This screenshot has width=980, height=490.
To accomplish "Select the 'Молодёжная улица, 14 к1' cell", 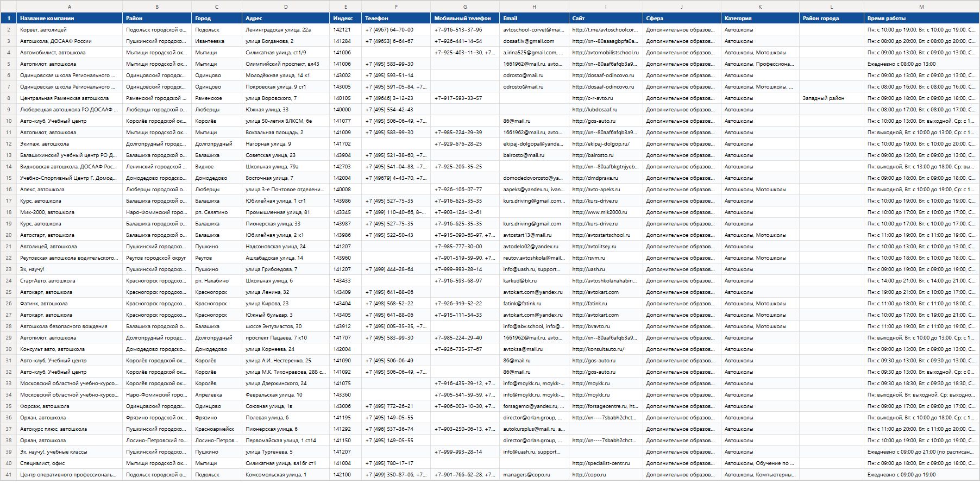I will tap(286, 75).
